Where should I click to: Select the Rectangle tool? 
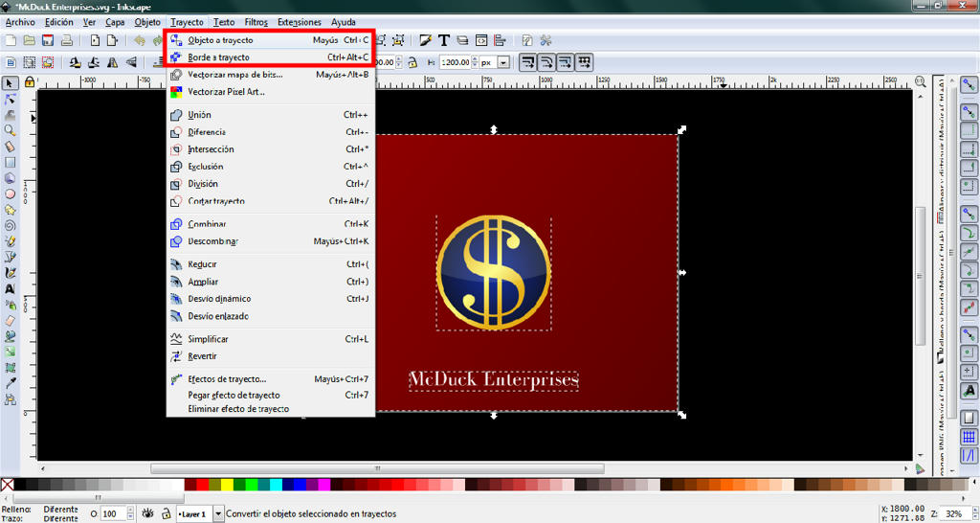point(10,162)
